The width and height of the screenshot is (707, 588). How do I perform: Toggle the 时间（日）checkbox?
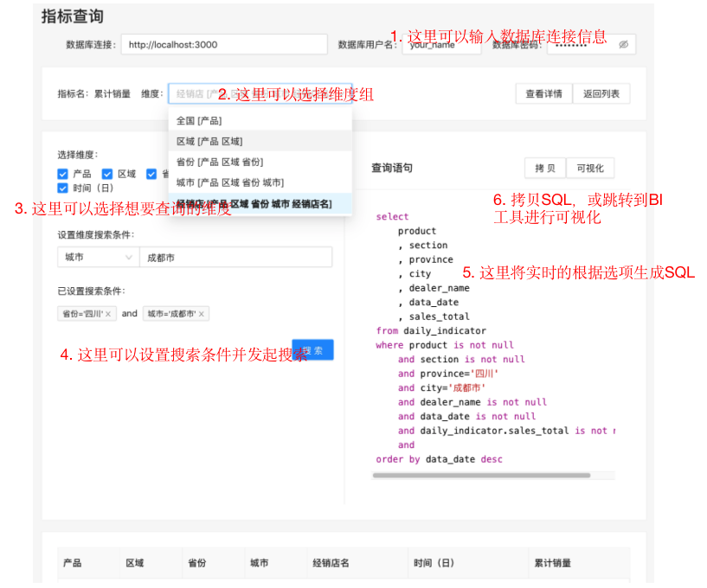63,188
